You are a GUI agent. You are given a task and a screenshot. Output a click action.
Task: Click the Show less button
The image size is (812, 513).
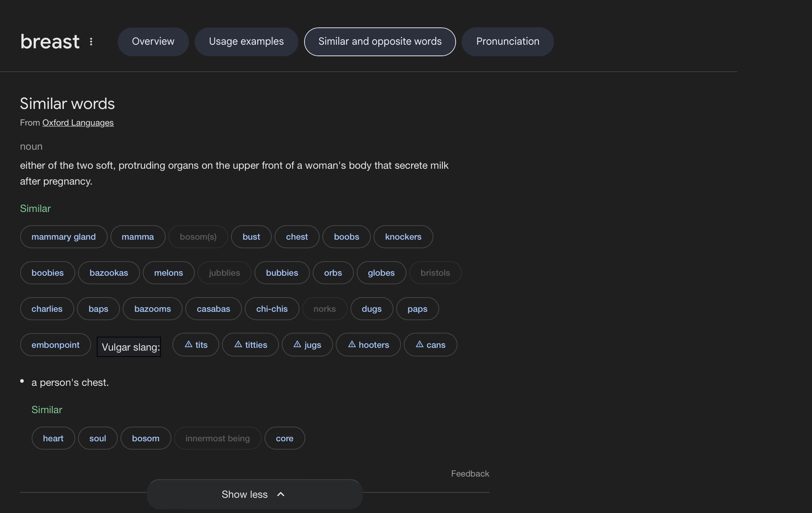245,494
